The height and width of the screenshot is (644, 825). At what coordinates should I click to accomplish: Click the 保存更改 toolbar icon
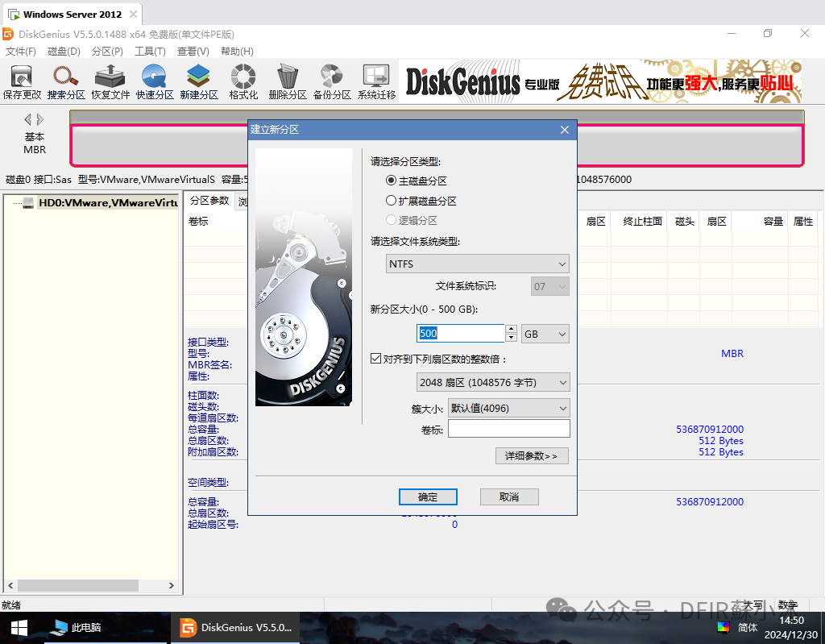tap(22, 82)
